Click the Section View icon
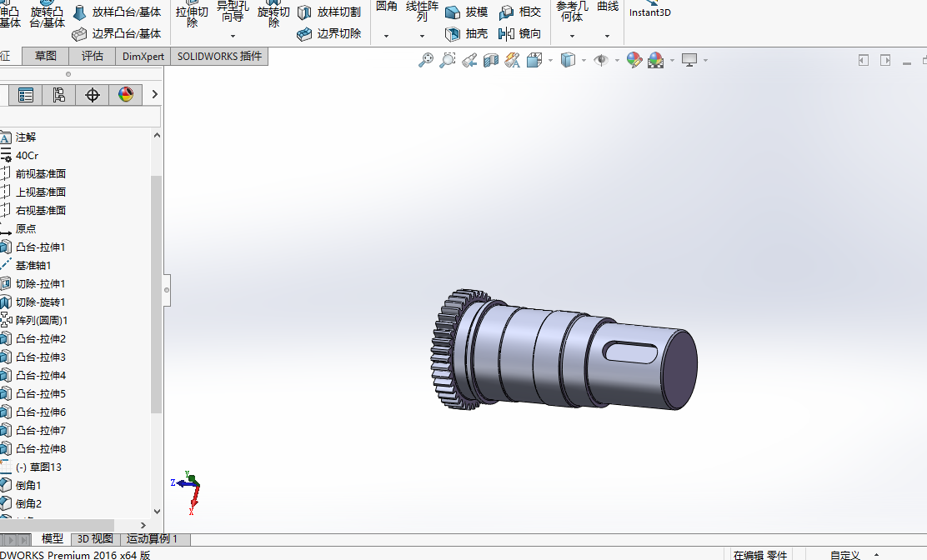This screenshot has width=927, height=560. coord(491,60)
